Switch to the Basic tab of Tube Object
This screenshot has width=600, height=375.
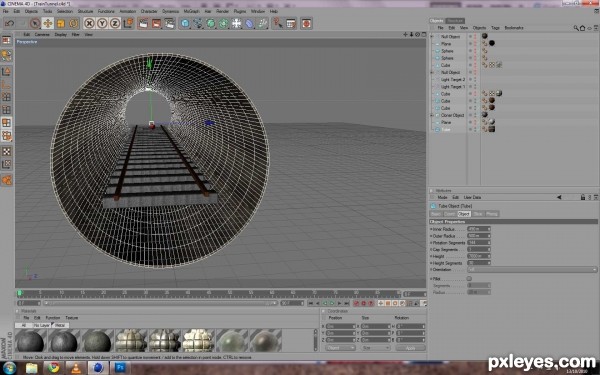click(436, 214)
